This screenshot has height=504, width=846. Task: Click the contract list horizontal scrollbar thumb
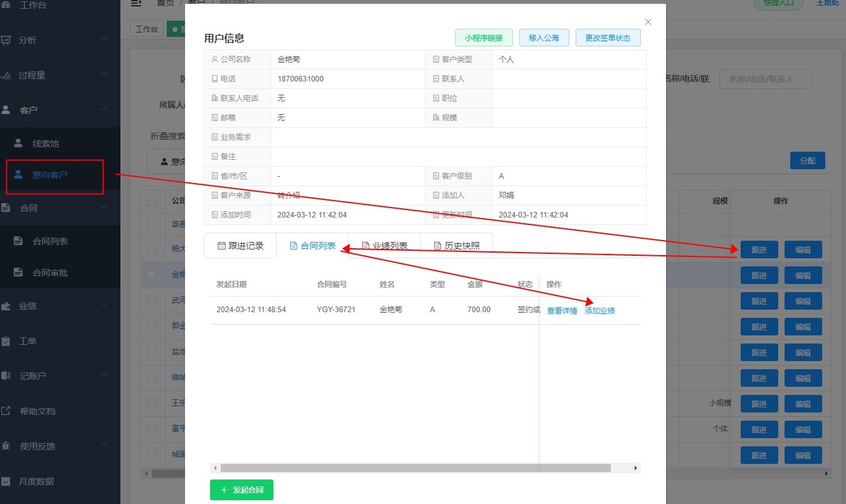point(415,468)
